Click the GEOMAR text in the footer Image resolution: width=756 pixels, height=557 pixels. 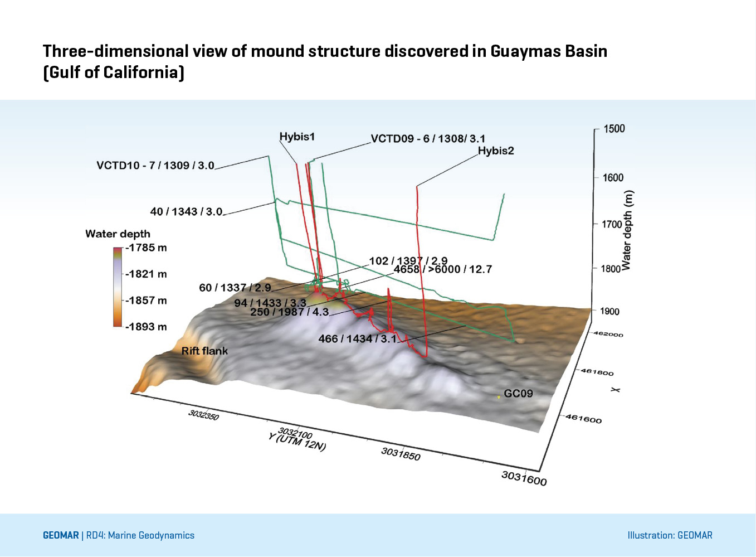coord(61,535)
